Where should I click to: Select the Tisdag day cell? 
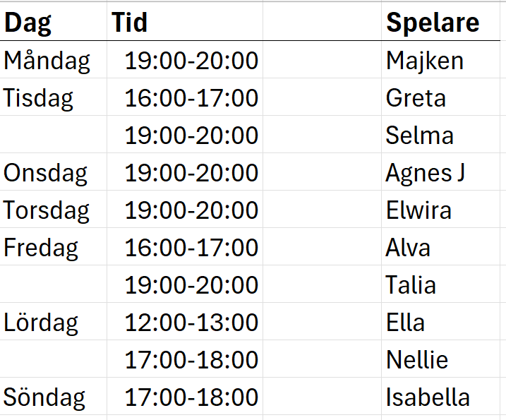tap(39, 98)
